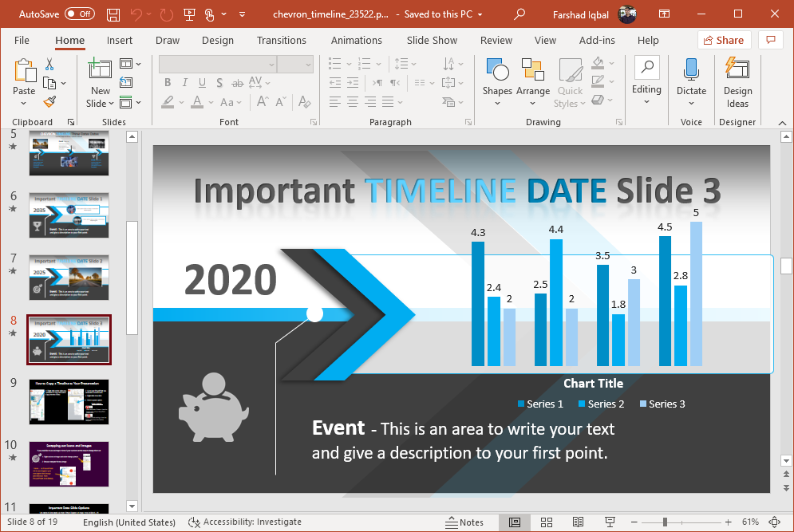Viewport: 794px width, 532px height.
Task: Switch to Normal view in status bar
Action: coord(515,522)
